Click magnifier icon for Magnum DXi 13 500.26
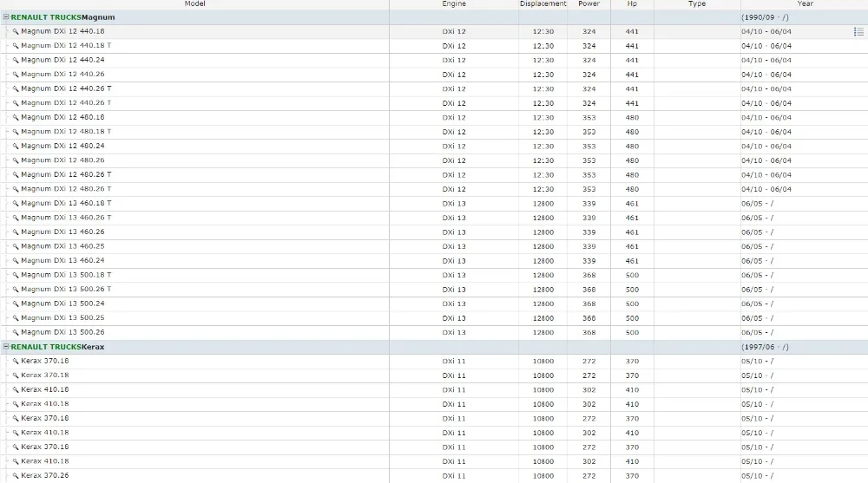 coord(16,333)
